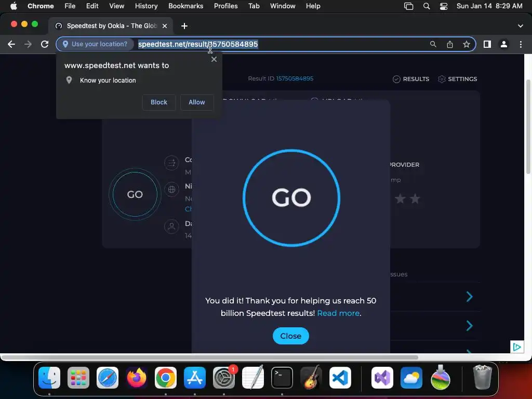Open the Chrome menu in menu bar
The height and width of the screenshot is (399, 532).
[x=41, y=6]
